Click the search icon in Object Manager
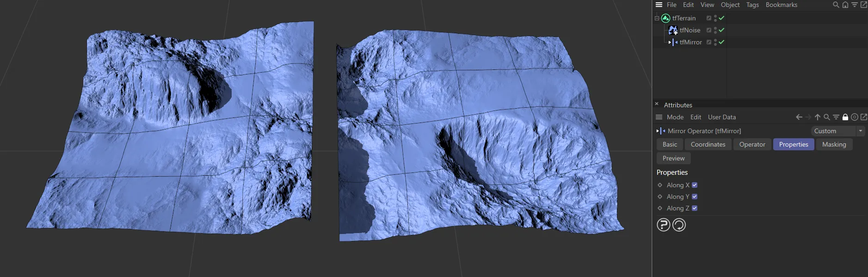Image resolution: width=868 pixels, height=277 pixels. 836,5
